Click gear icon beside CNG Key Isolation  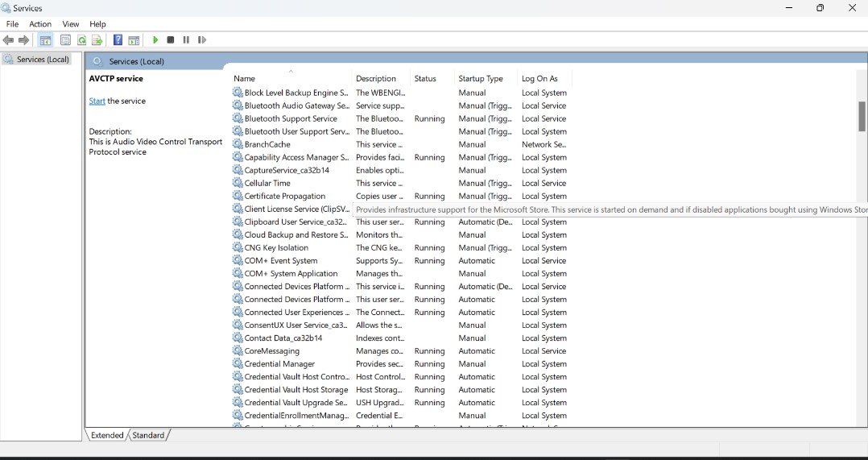tap(238, 247)
